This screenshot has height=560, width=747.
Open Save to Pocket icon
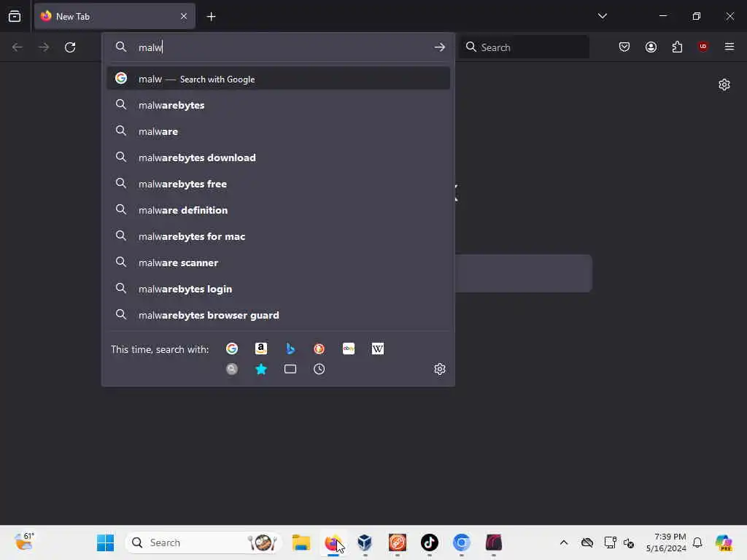coord(624,47)
